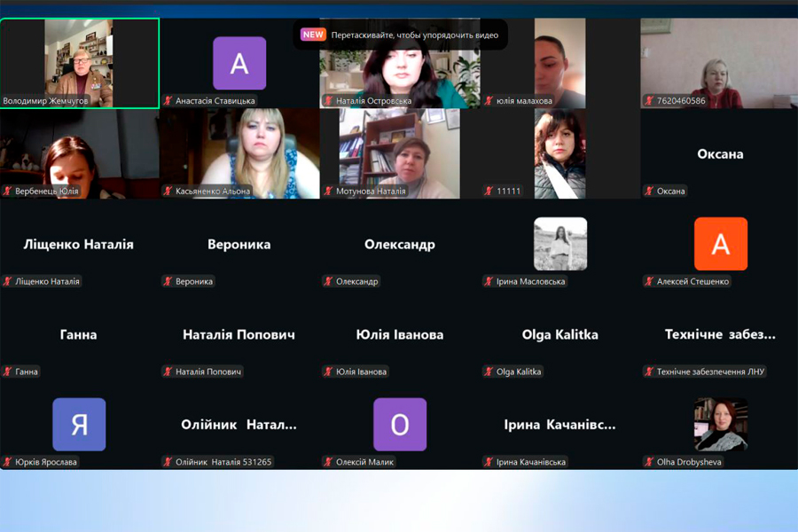
Task: Click the 'Перетаскивайте, чтобы упорядочить видео' tip text
Action: (415, 35)
